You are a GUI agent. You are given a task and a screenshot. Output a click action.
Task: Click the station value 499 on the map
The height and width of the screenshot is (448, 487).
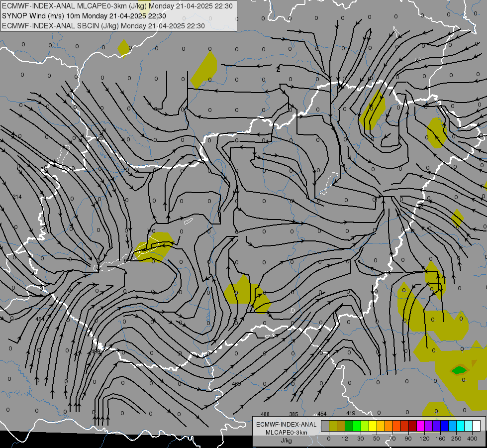[96, 351]
